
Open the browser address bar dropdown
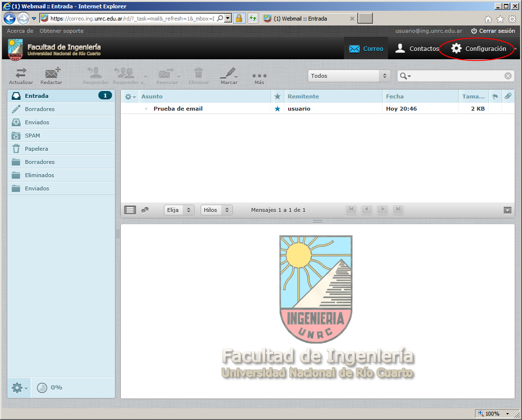[x=227, y=18]
